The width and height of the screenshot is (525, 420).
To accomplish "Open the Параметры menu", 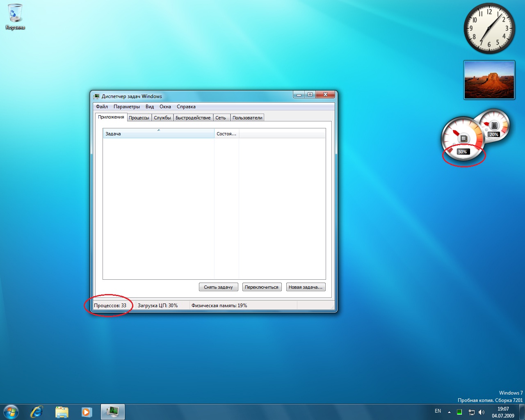I will click(x=127, y=107).
